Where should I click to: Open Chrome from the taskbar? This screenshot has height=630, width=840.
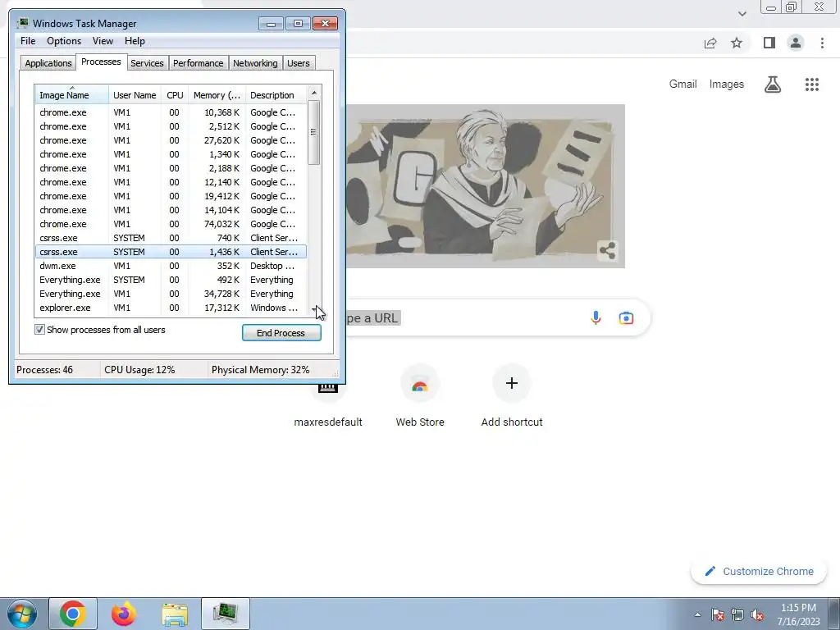click(73, 614)
